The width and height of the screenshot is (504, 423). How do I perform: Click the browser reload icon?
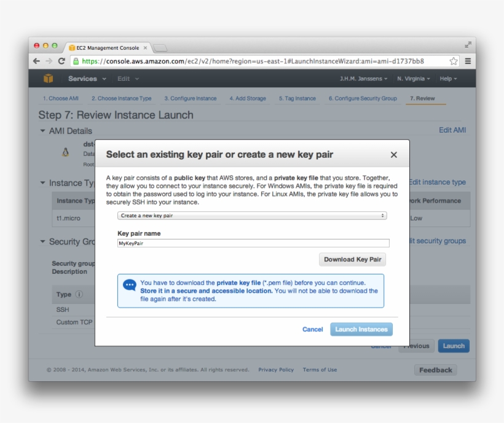[61, 61]
